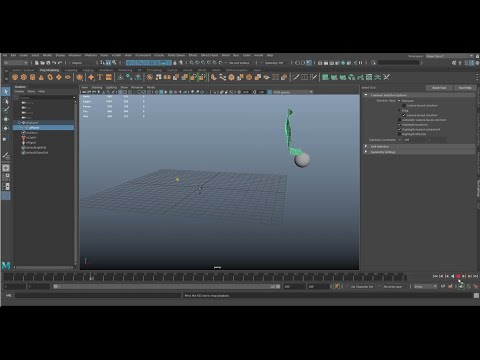
Task: Click the New Scene icon
Action: coord(37,63)
